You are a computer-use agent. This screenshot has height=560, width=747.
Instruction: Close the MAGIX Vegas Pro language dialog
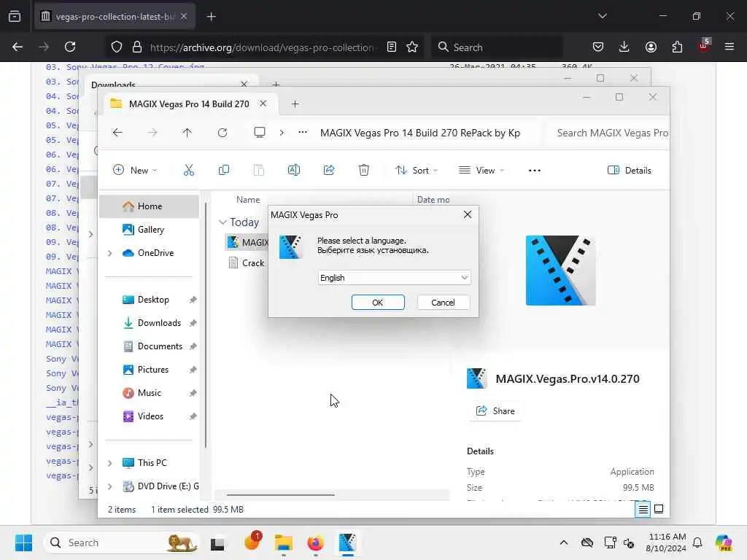tap(468, 215)
